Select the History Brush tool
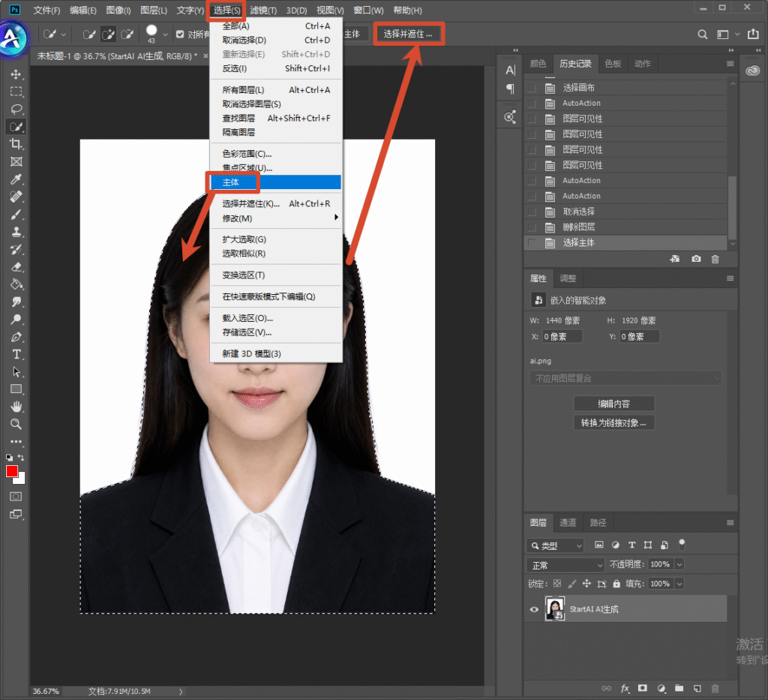 tap(16, 249)
